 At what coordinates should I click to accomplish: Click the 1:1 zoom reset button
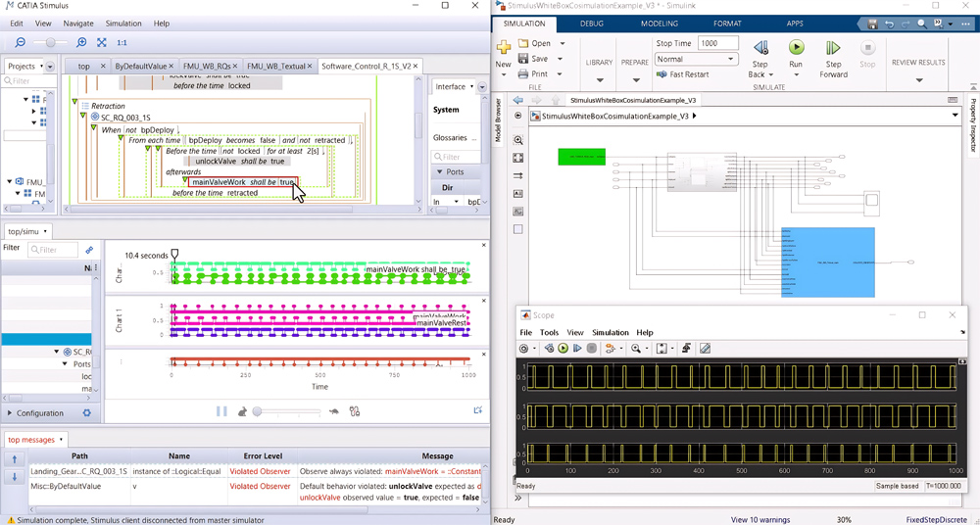(122, 42)
